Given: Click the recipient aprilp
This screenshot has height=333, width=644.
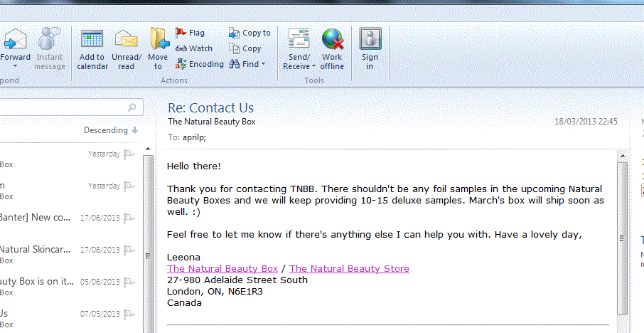Looking at the screenshot, I should [194, 137].
